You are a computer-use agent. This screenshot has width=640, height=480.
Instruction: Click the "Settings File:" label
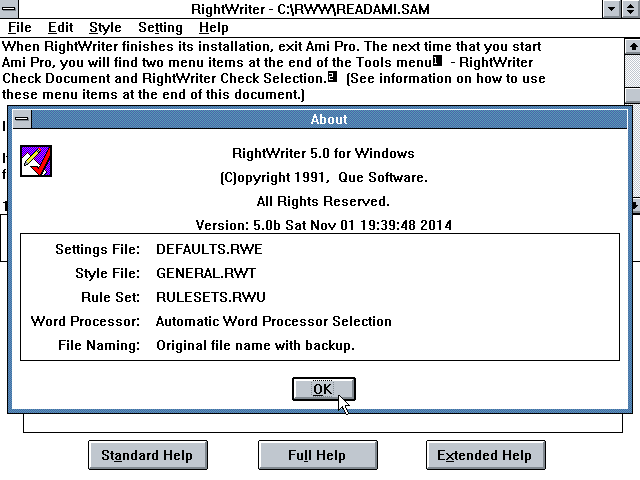click(98, 249)
